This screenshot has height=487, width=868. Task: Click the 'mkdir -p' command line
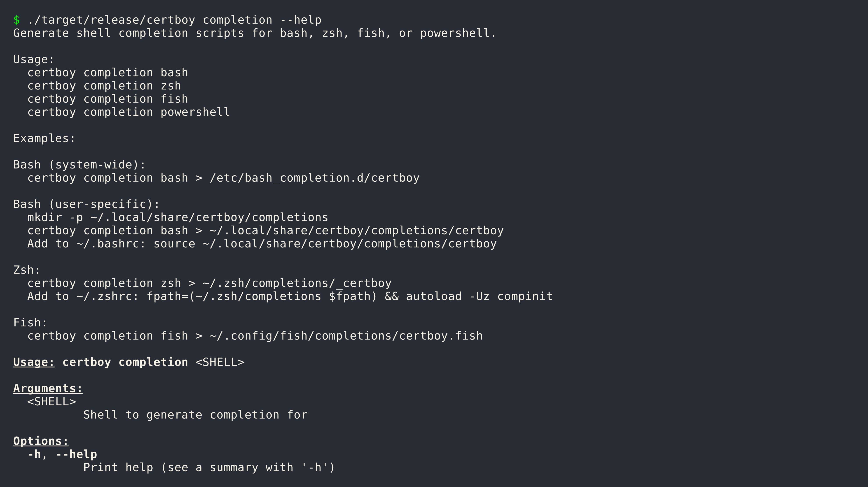(178, 218)
